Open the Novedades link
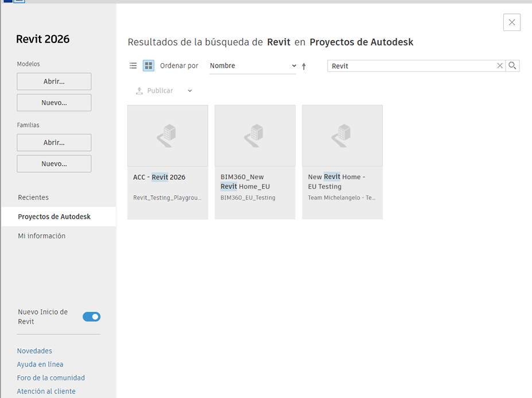This screenshot has height=398, width=532. point(34,351)
